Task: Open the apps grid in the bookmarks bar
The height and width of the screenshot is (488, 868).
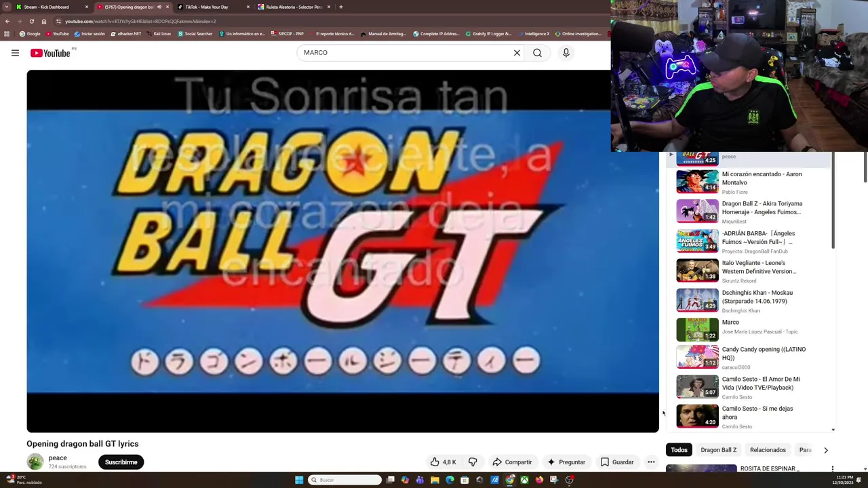Action: pos(7,34)
